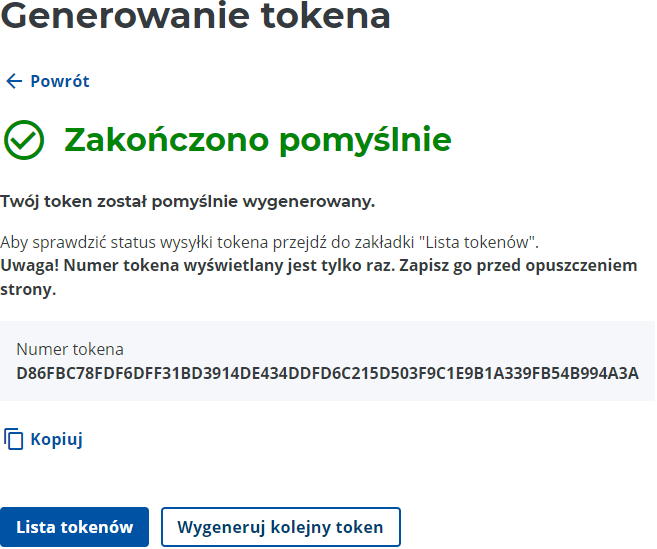Click the Generowanie tokena page title
This screenshot has width=657, height=549.
tap(195, 16)
